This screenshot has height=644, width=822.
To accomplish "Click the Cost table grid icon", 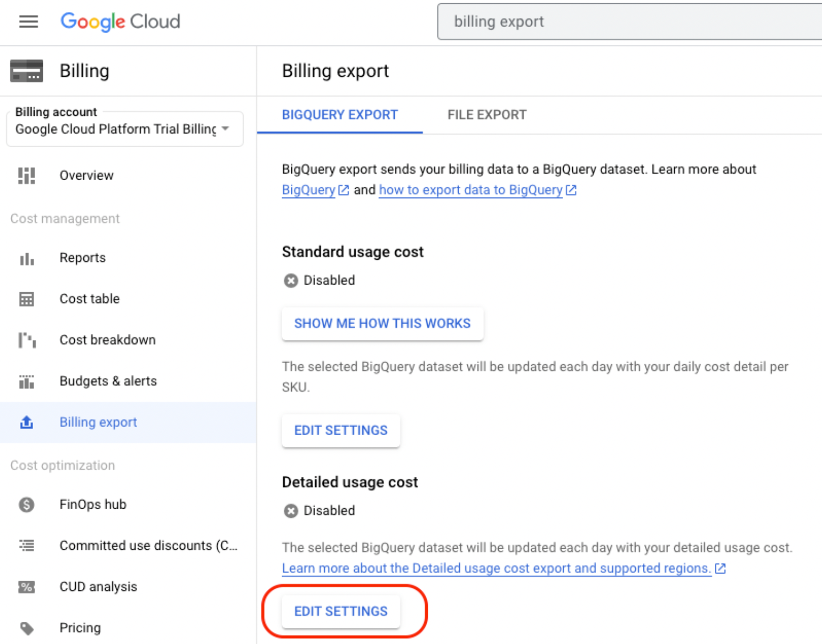I will [26, 299].
